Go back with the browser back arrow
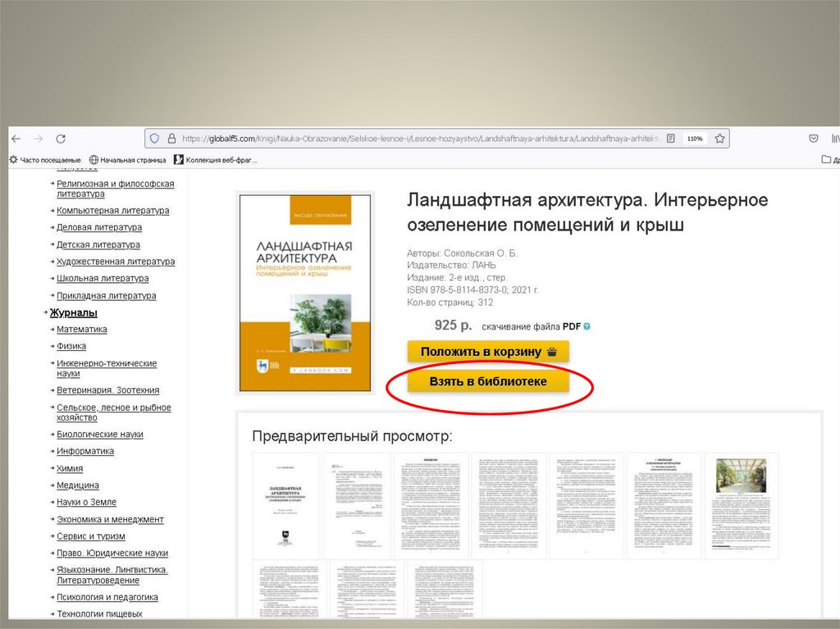The image size is (840, 629). click(16, 139)
